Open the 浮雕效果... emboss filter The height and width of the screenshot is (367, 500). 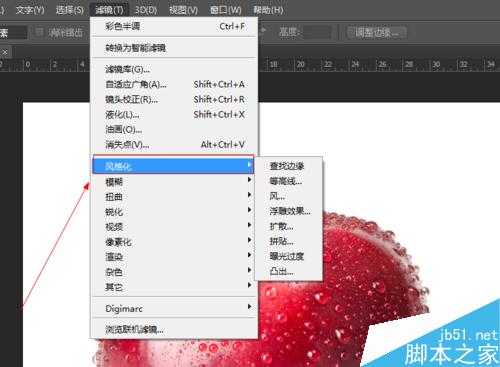tap(289, 211)
